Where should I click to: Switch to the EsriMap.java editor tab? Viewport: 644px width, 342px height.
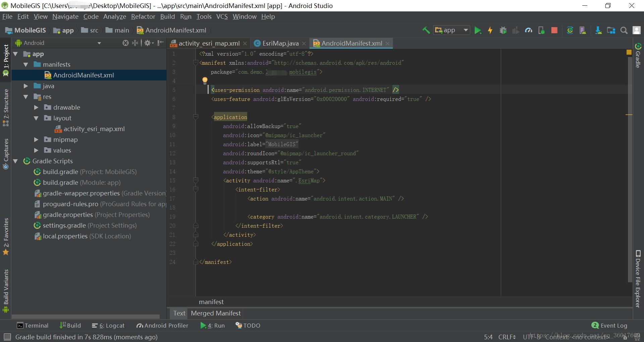pyautogui.click(x=280, y=43)
